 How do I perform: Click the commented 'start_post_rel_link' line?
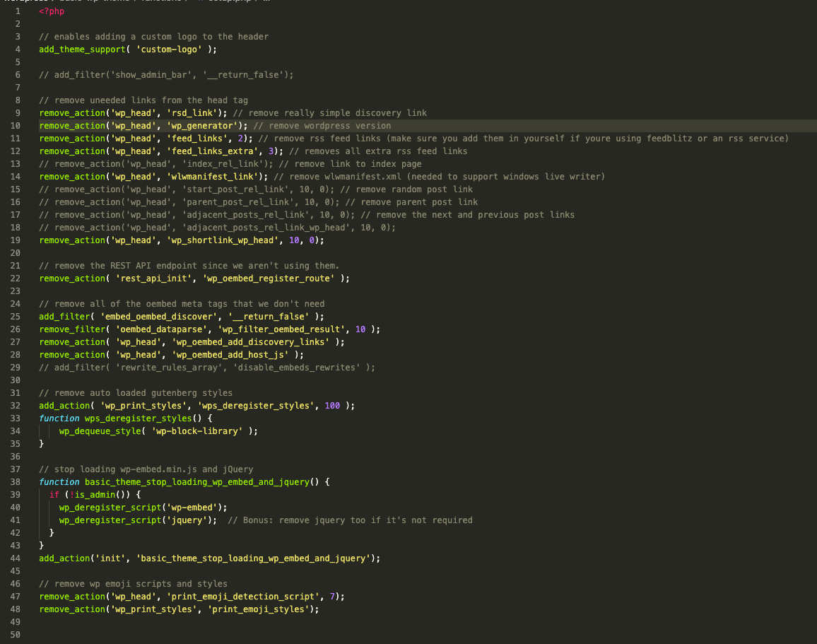(256, 189)
